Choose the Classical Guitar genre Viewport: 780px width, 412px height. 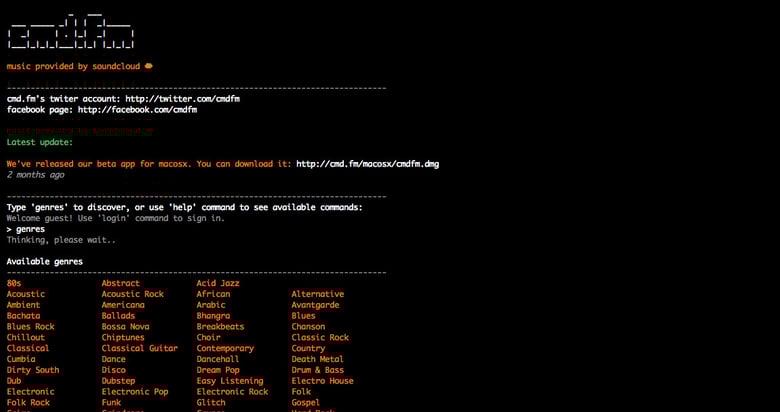tap(140, 348)
